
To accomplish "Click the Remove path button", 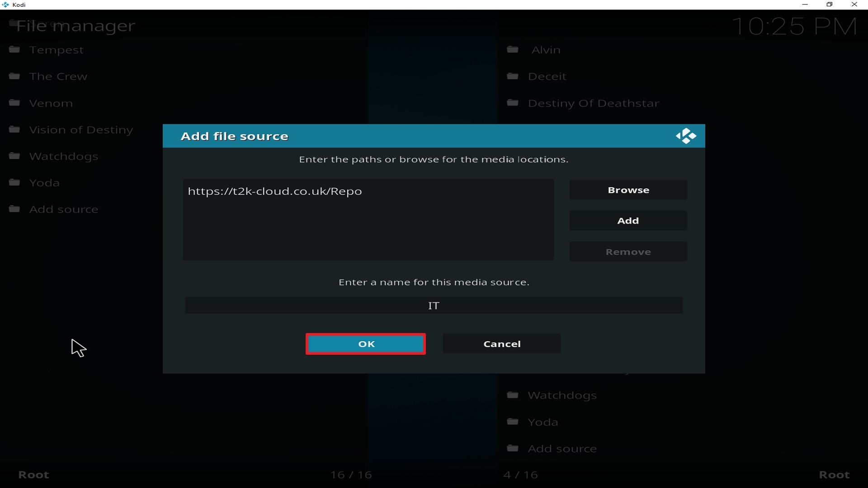I will 628,252.
